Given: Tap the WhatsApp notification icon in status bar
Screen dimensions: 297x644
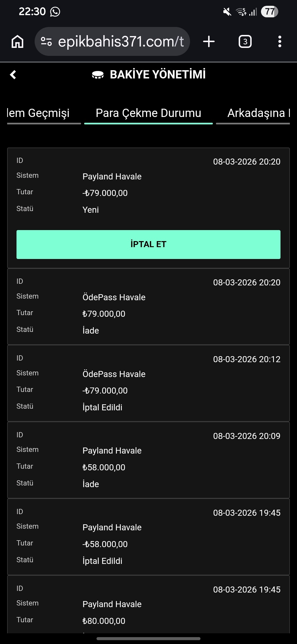Looking at the screenshot, I should click(55, 12).
